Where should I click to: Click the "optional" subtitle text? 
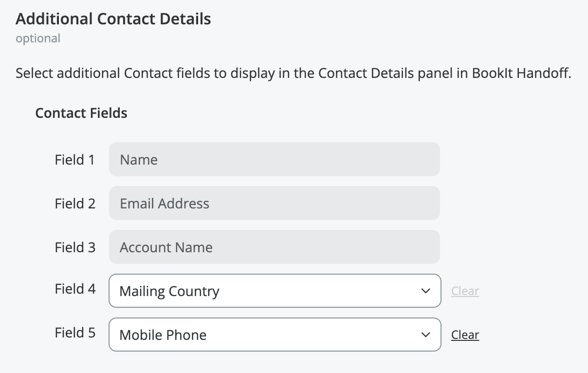(x=38, y=38)
